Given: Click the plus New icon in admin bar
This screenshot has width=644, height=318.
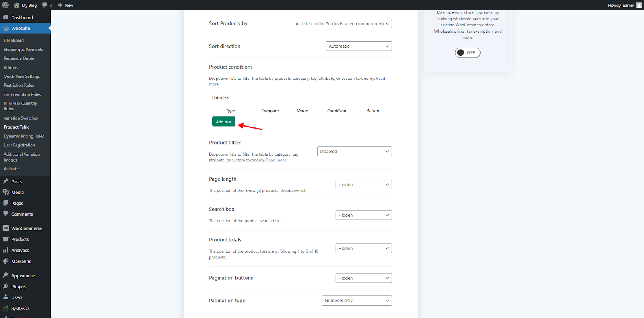Looking at the screenshot, I should [60, 5].
